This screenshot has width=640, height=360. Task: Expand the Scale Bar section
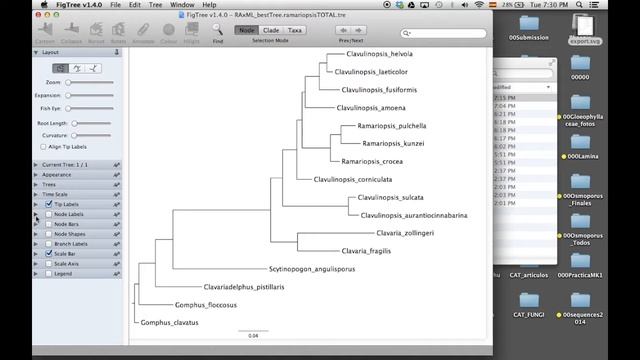(36, 254)
